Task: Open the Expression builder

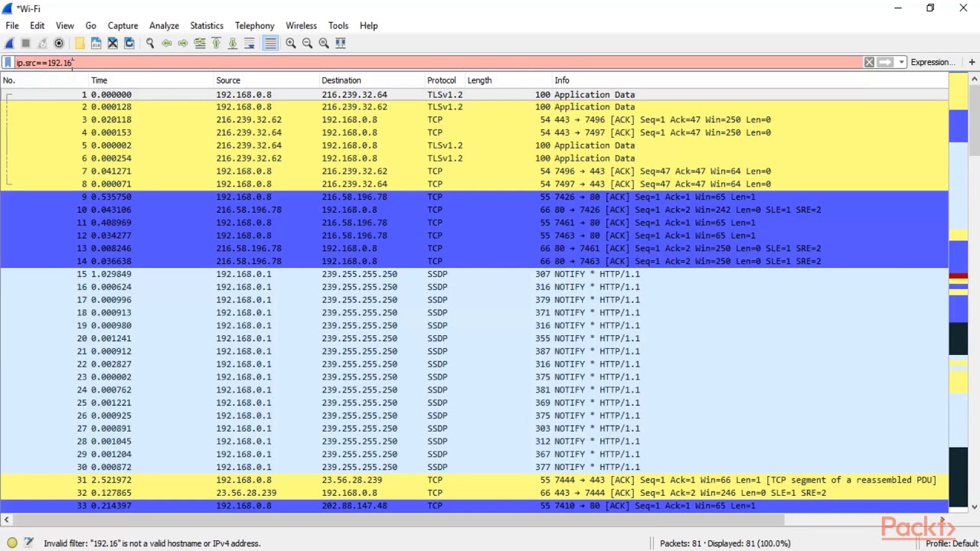Action: (933, 62)
